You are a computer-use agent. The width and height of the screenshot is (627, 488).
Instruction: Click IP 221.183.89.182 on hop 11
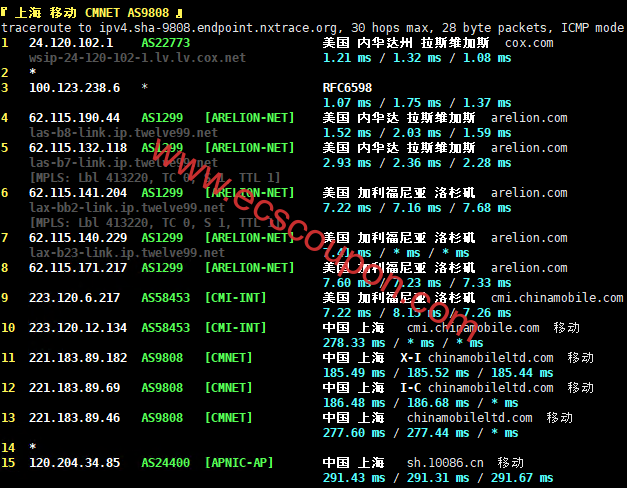(x=78, y=358)
